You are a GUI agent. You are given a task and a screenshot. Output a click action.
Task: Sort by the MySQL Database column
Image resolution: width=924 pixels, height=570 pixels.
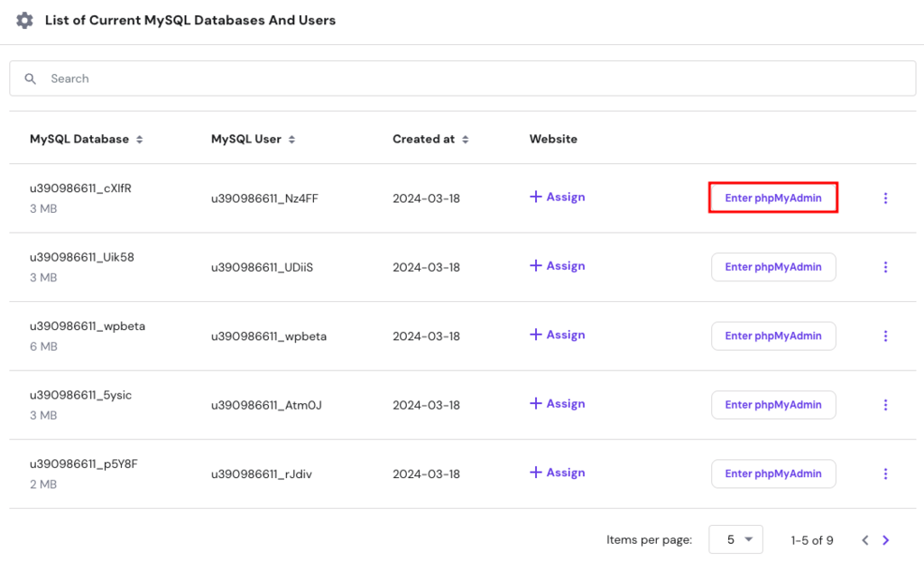click(139, 139)
